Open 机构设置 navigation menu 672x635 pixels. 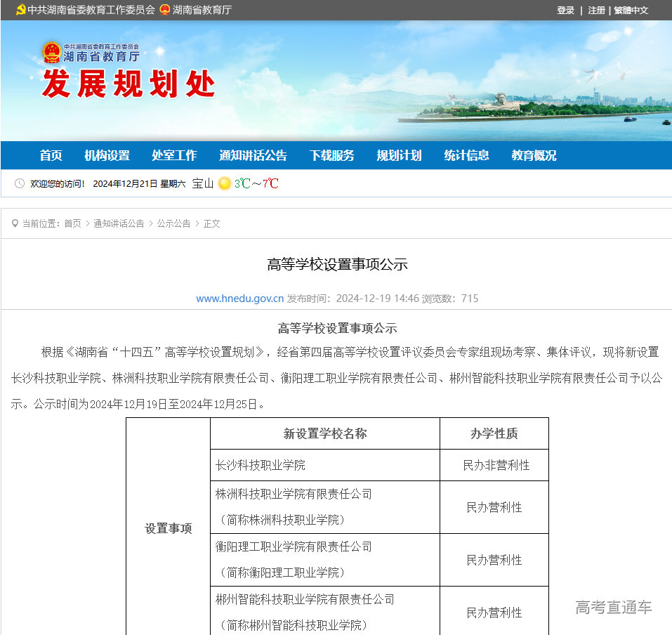(107, 155)
